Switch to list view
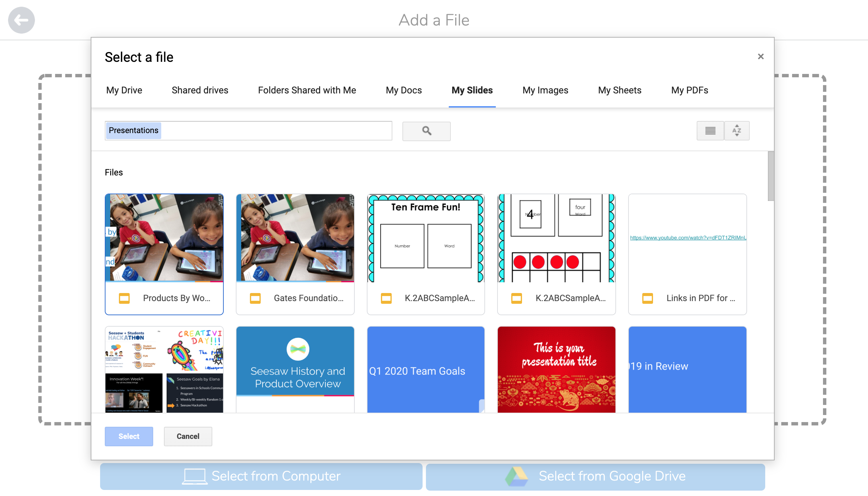This screenshot has height=496, width=868. (710, 131)
